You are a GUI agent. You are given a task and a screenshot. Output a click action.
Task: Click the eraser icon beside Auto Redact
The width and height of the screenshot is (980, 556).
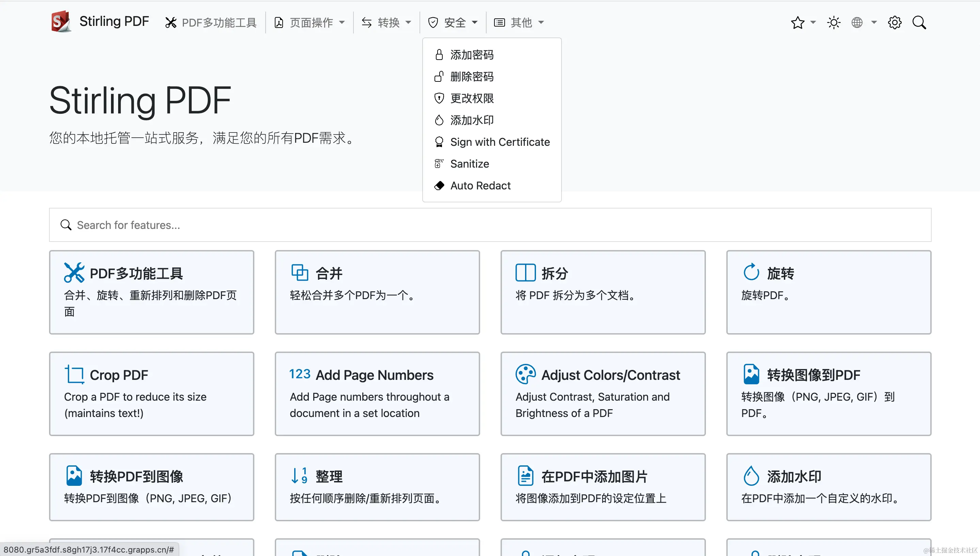click(439, 186)
